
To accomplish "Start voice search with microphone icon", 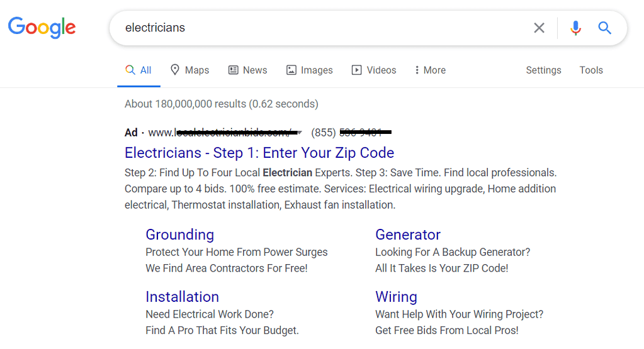I will click(x=575, y=28).
